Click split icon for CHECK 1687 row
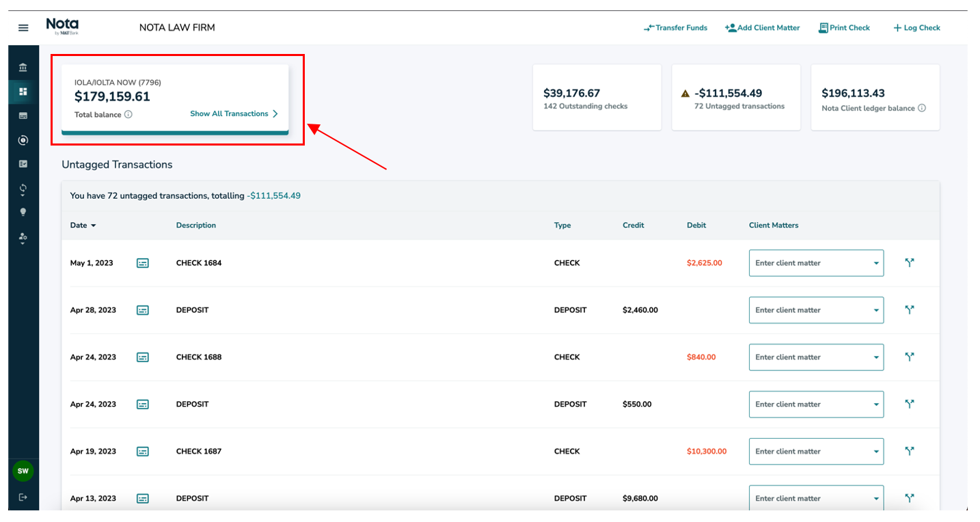Screen dimensions: 980x522 pos(910,451)
